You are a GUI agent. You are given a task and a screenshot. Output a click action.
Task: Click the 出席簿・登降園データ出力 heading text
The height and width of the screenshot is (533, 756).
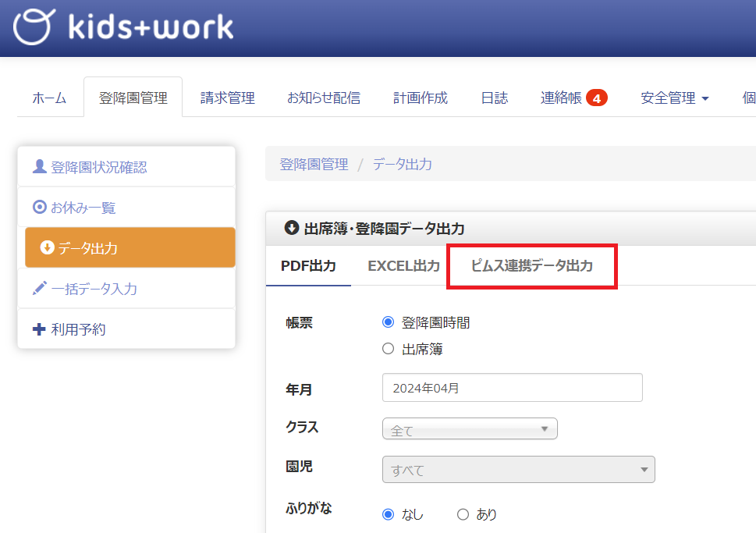click(385, 228)
